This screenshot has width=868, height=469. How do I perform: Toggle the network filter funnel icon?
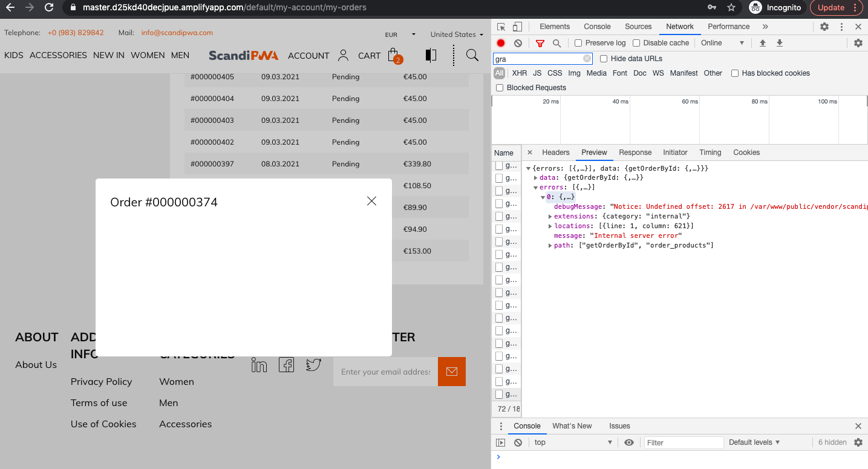(x=540, y=43)
